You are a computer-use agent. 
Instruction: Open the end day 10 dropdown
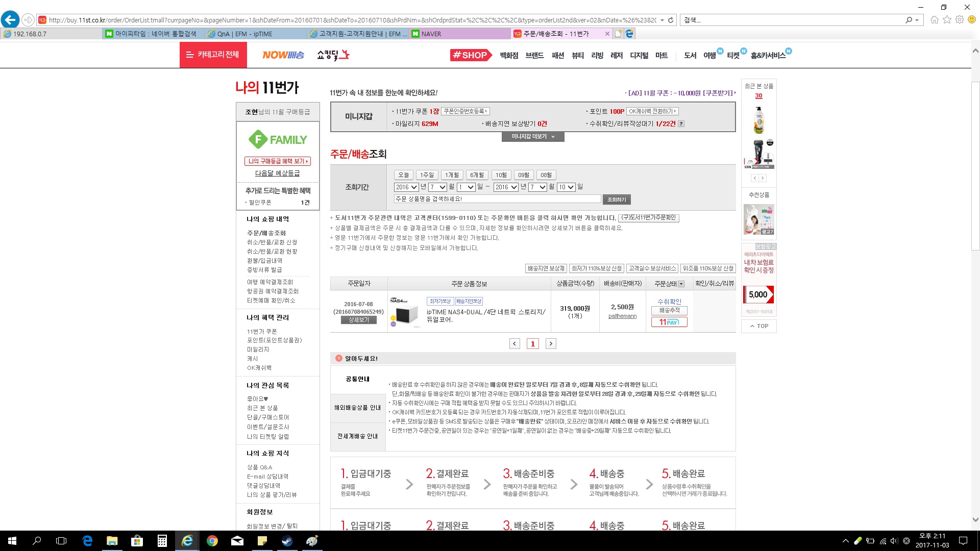pos(566,187)
